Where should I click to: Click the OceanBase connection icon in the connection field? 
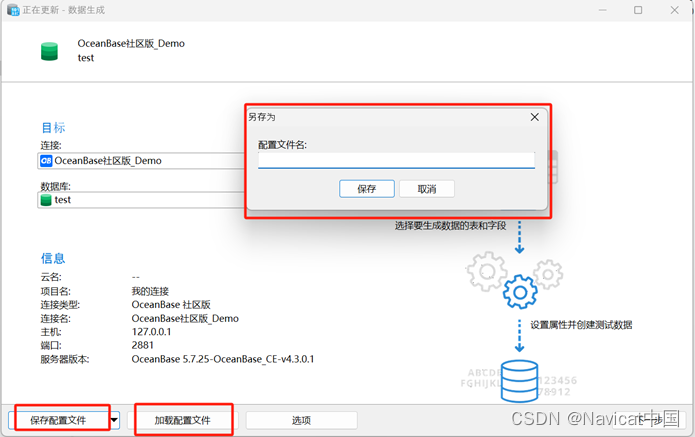pyautogui.click(x=46, y=160)
